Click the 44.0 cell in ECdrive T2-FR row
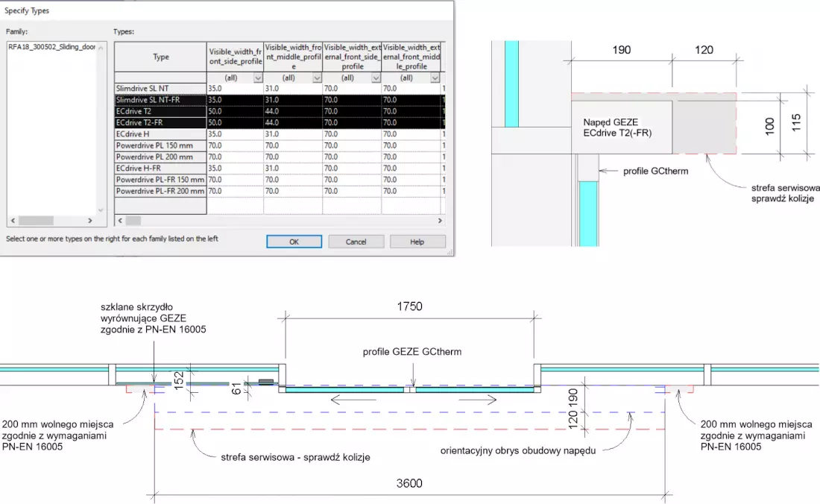820x504 pixels. click(x=294, y=123)
